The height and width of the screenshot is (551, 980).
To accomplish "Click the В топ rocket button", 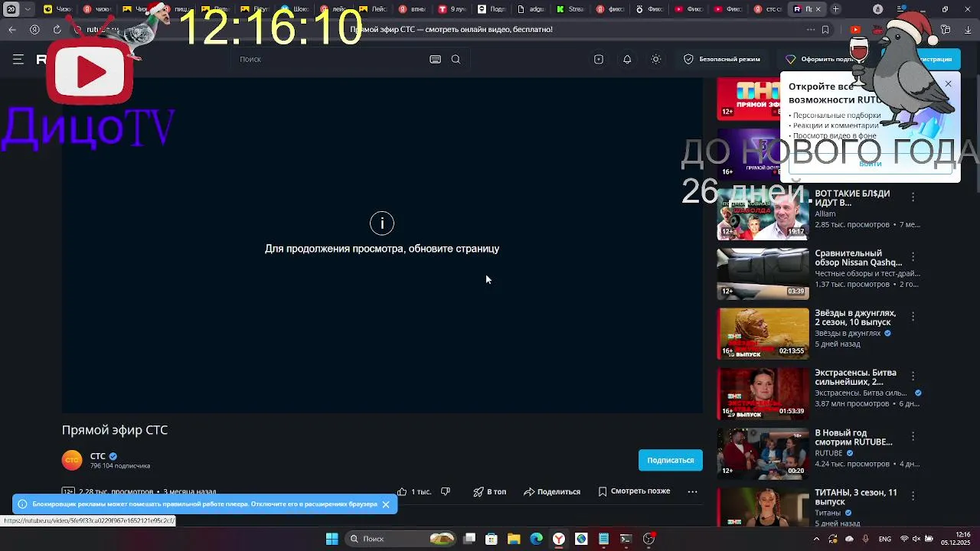I will 490,491.
